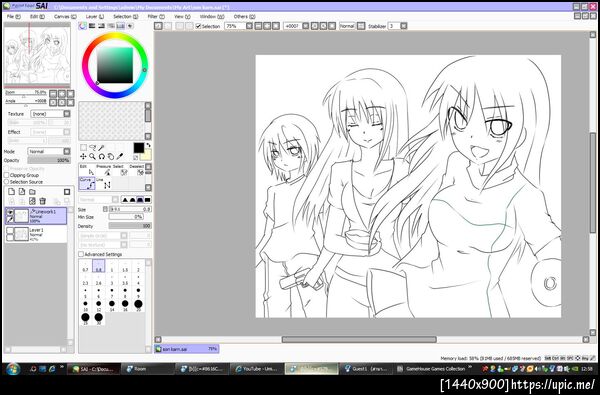Open the layer panel options square button

67,192
